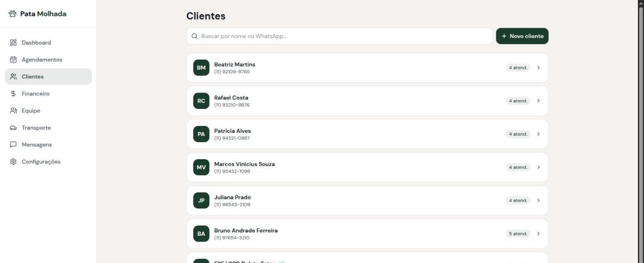Screen dimensions: 644x263
Task: Click the 4 atend. badge for Beatriz Martins
Action: pos(518,68)
